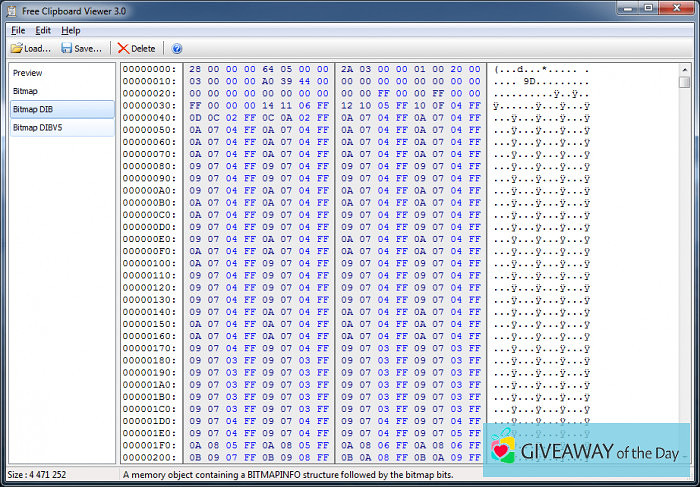
Task: Click the Save... button label
Action: [x=88, y=49]
